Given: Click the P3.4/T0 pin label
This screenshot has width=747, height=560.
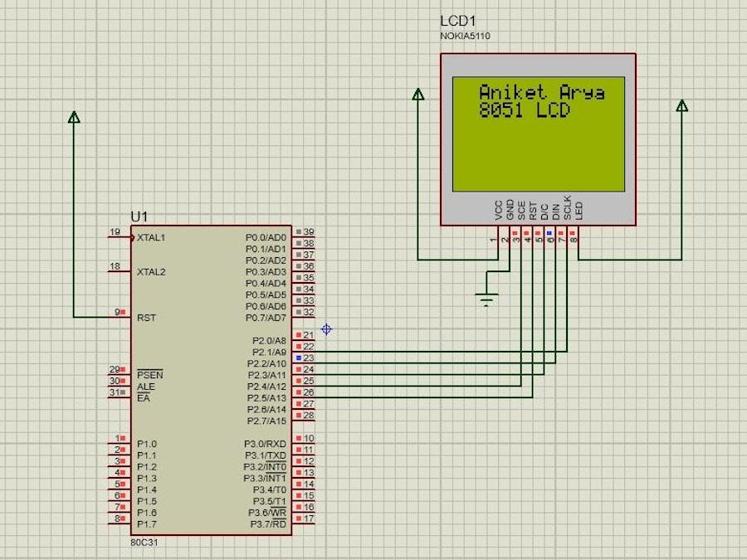Looking at the screenshot, I should (x=270, y=489).
